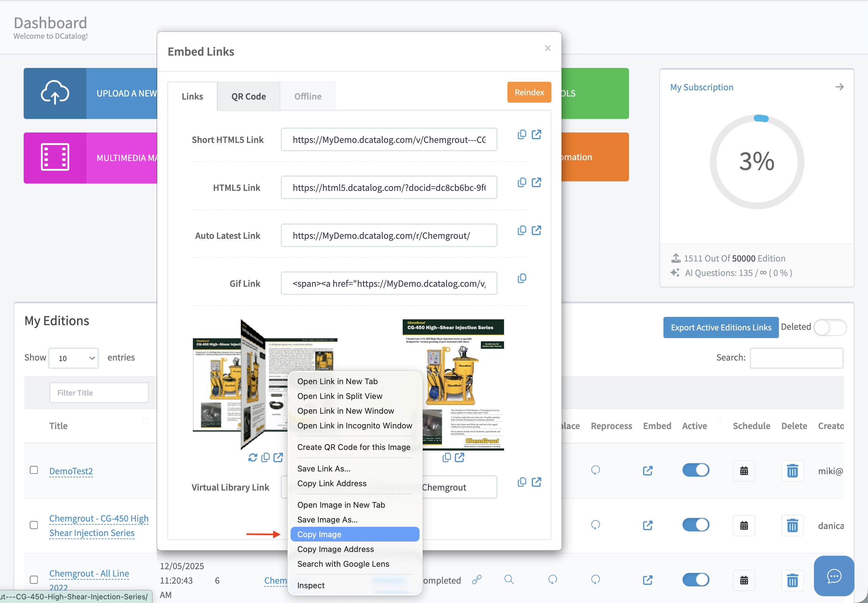
Task: Open My Subscription arrow
Action: (x=839, y=87)
